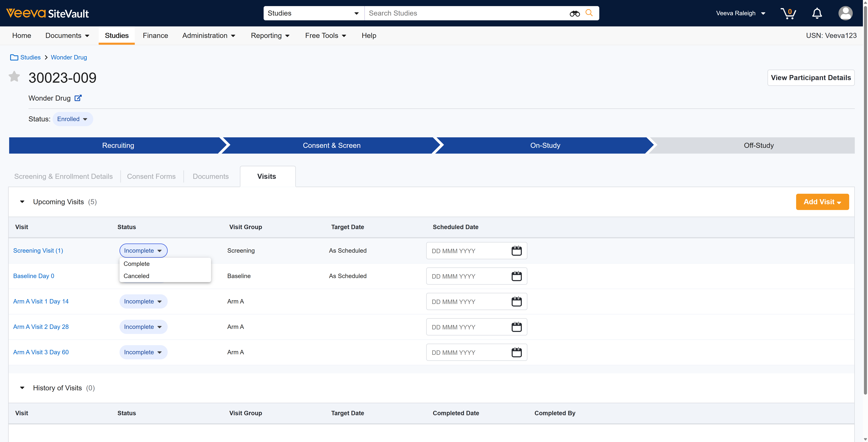Open the Incomplete status dropdown for Baseline Day 0

143,276
